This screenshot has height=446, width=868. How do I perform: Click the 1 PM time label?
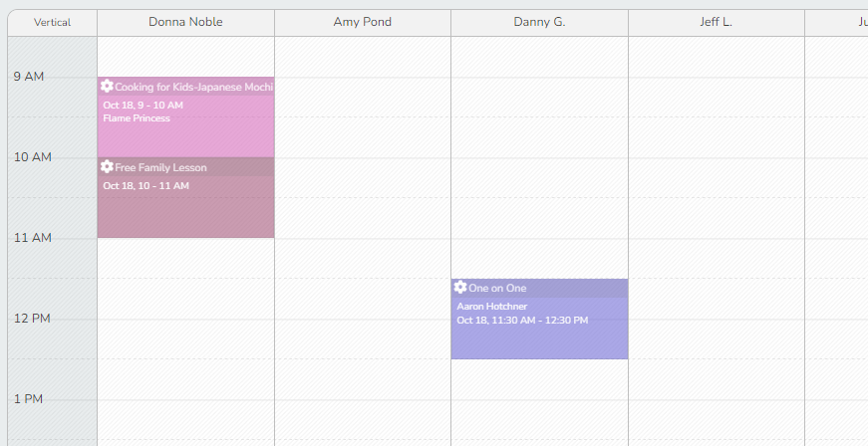tap(27, 399)
